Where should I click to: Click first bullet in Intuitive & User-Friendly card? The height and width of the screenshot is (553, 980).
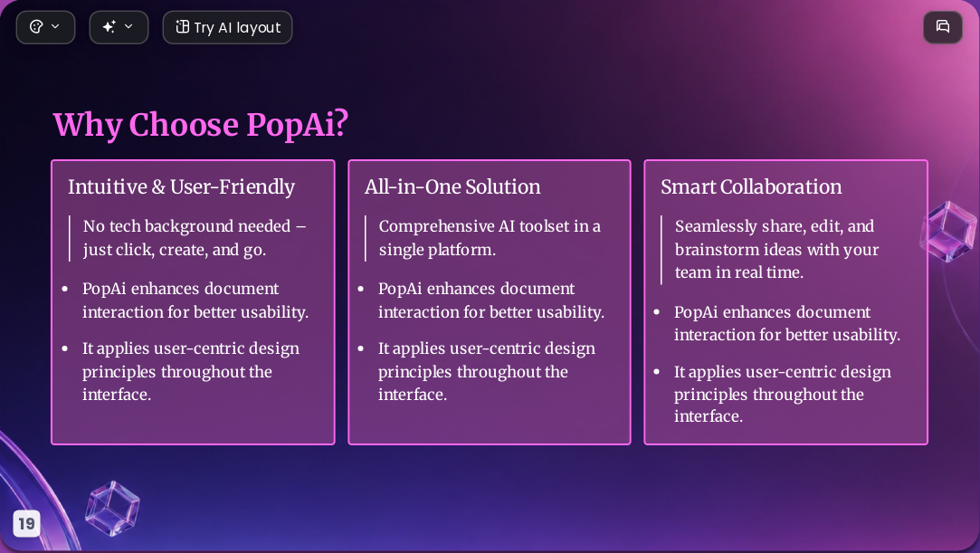coord(195,300)
